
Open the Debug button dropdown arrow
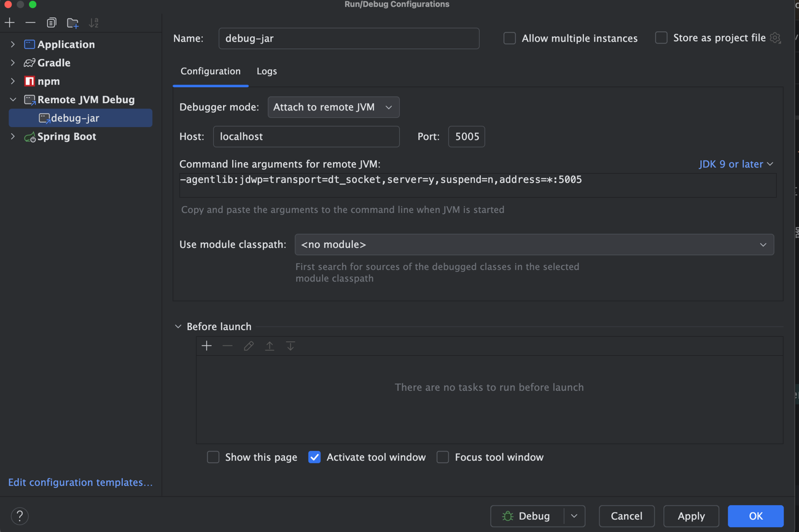pos(574,516)
